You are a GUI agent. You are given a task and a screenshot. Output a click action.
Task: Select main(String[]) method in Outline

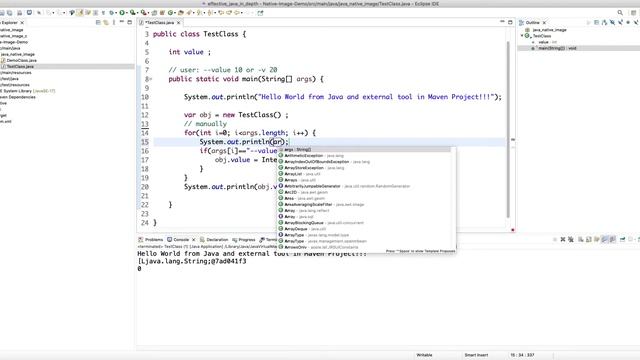[x=554, y=48]
